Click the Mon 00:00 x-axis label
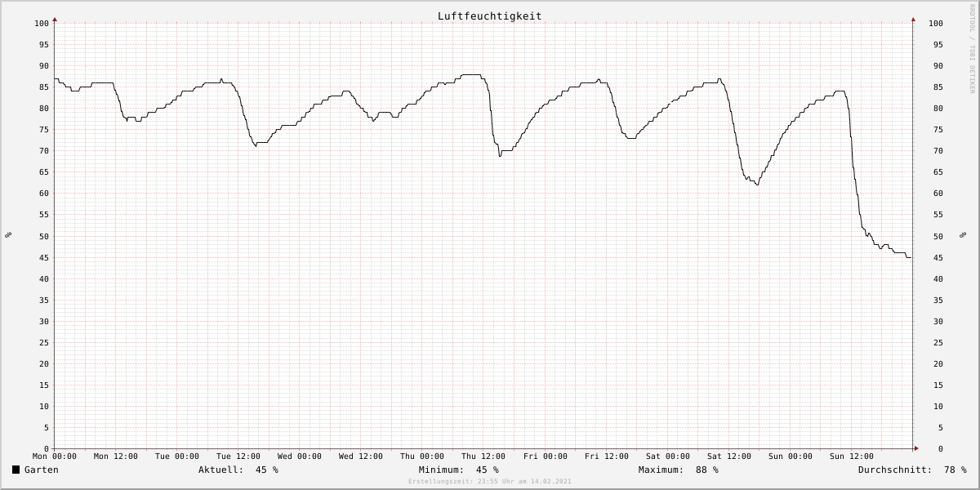Image resolution: width=980 pixels, height=490 pixels. click(55, 457)
